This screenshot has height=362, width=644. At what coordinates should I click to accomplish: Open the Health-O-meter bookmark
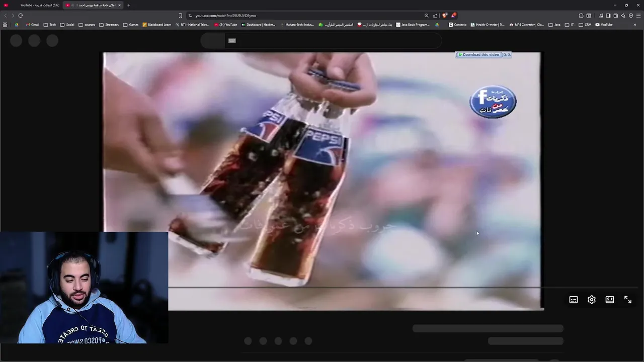click(x=488, y=25)
